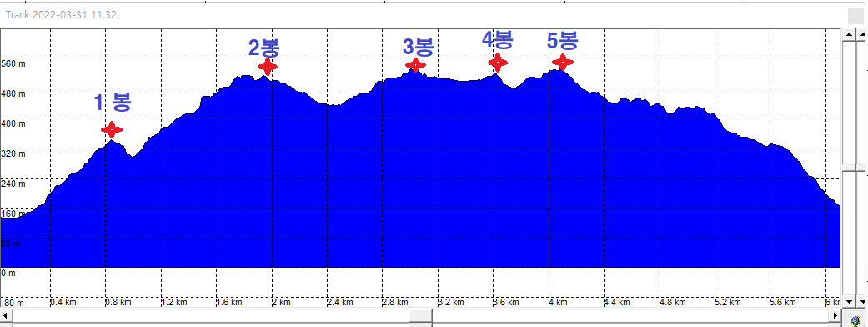Click the "-80 m" elevation label
The height and width of the screenshot is (327, 868).
point(13,303)
